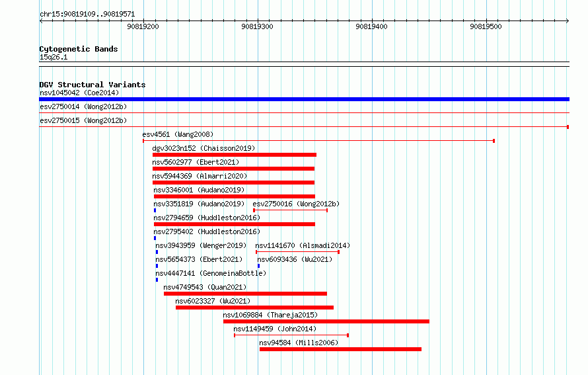Select the nsv4749543 red bar
This screenshot has width=588, height=375.
point(245,294)
